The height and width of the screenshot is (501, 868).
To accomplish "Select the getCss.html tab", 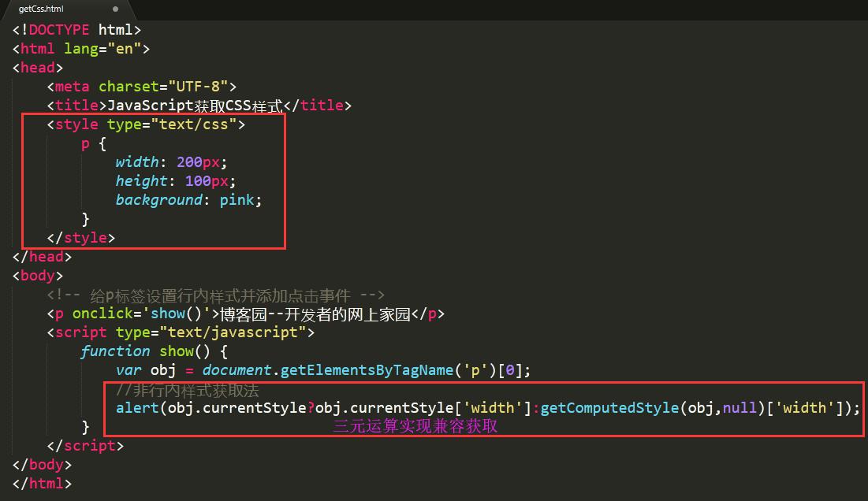I will pyautogui.click(x=41, y=9).
